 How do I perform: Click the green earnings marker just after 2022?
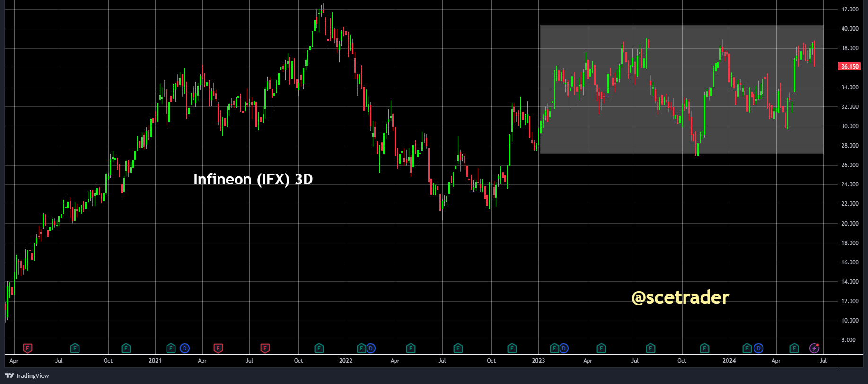tap(361, 349)
